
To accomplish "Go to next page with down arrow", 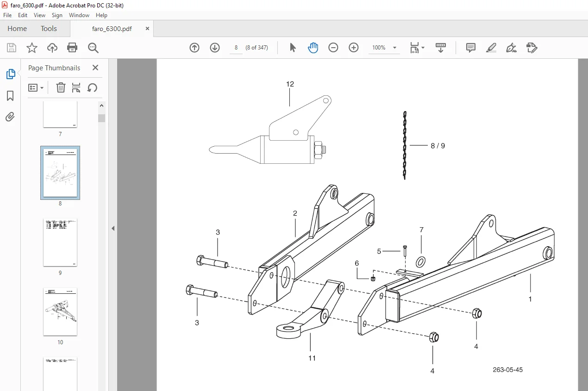I will pyautogui.click(x=215, y=48).
